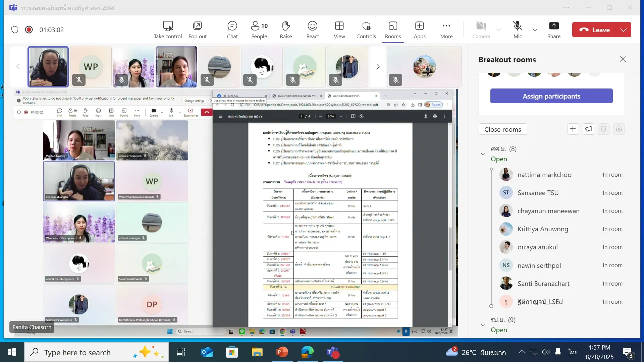Open the People participants list

pyautogui.click(x=259, y=29)
